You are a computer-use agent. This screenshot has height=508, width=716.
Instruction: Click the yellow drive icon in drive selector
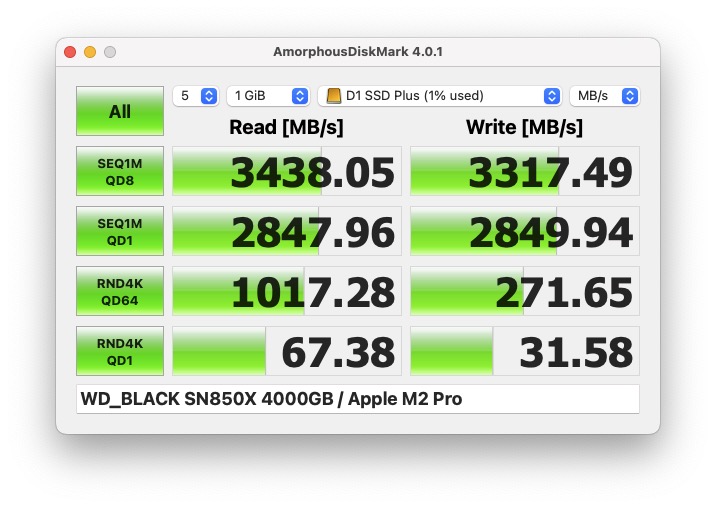tap(334, 96)
